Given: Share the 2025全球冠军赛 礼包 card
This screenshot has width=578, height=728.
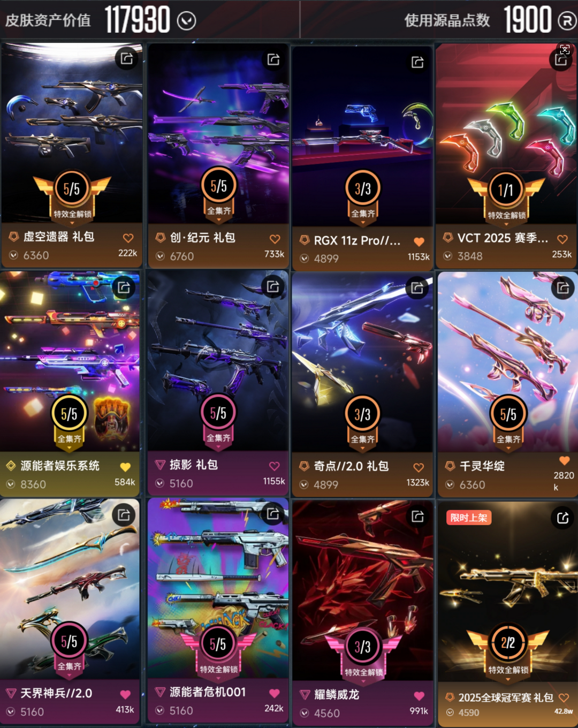Looking at the screenshot, I should 562,518.
